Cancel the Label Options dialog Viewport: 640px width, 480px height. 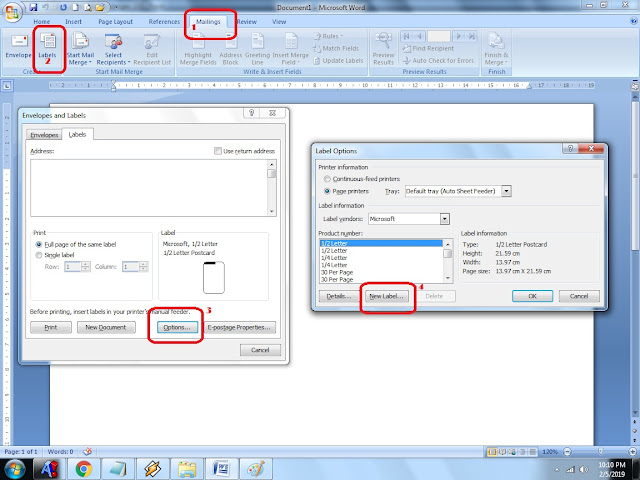[x=579, y=296]
